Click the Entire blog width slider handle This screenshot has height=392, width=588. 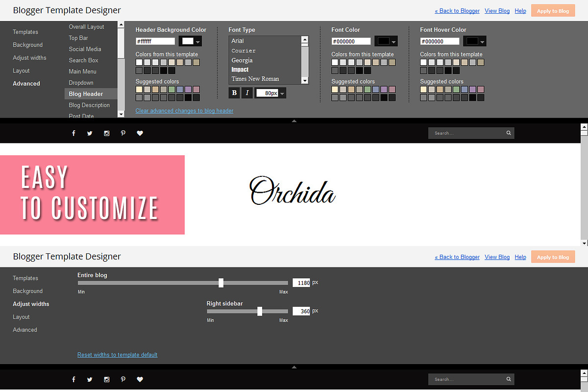pyautogui.click(x=221, y=283)
